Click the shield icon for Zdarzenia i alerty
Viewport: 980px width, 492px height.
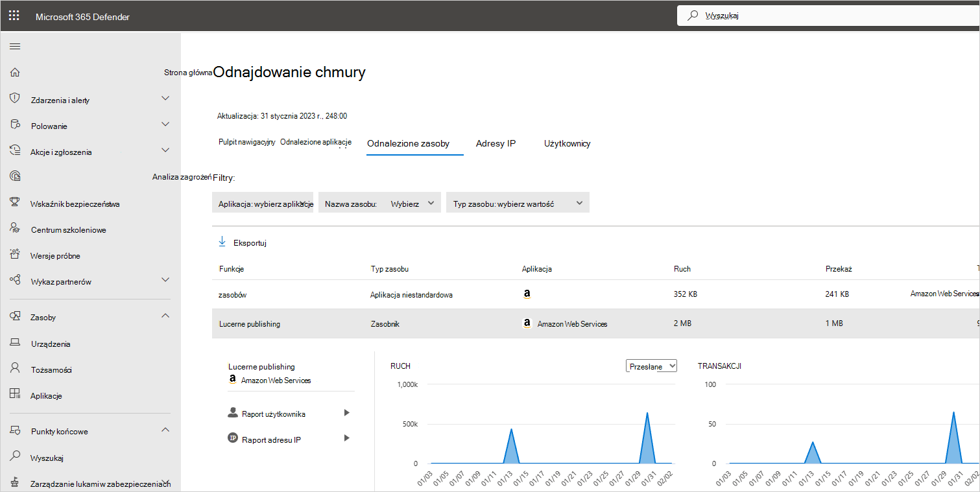point(15,99)
